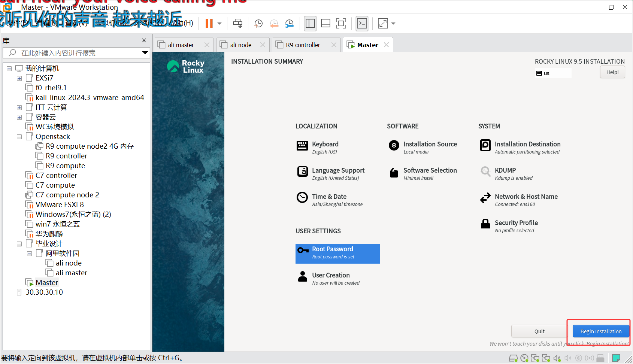Click the hard disk status icon
633x364 pixels.
click(513, 358)
